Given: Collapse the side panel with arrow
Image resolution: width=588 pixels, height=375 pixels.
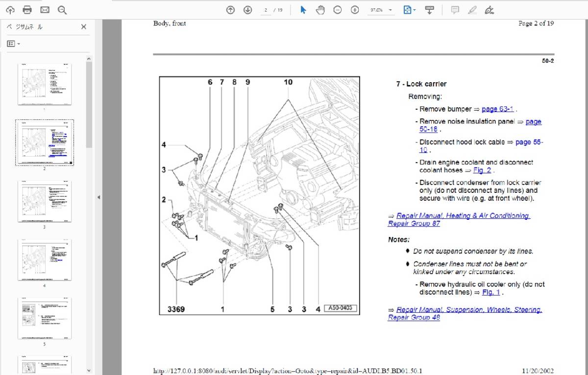Looking at the screenshot, I should (98, 197).
